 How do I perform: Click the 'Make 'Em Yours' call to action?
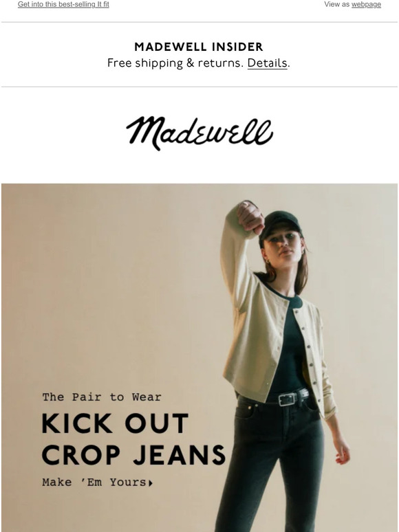[x=97, y=482]
